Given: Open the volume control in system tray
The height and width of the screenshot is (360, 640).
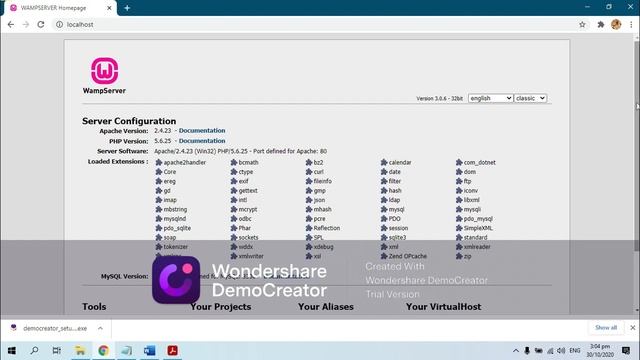Looking at the screenshot, I should tap(561, 351).
